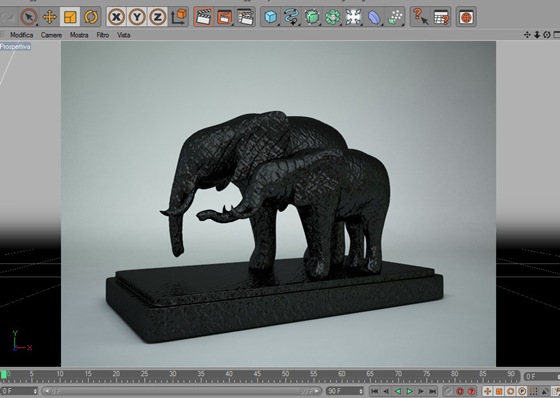This screenshot has height=398, width=560.
Task: Select the Scale tool in toolbar
Action: pos(70,17)
